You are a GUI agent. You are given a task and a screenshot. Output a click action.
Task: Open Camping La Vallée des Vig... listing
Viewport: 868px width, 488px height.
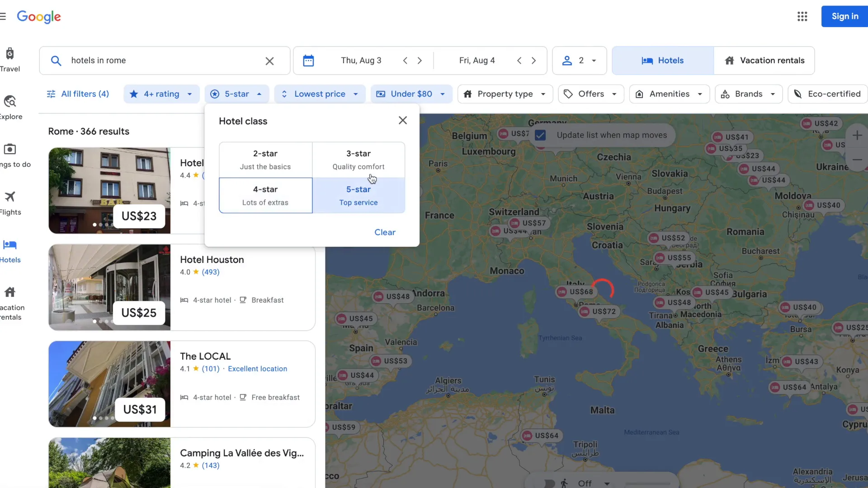(x=242, y=453)
